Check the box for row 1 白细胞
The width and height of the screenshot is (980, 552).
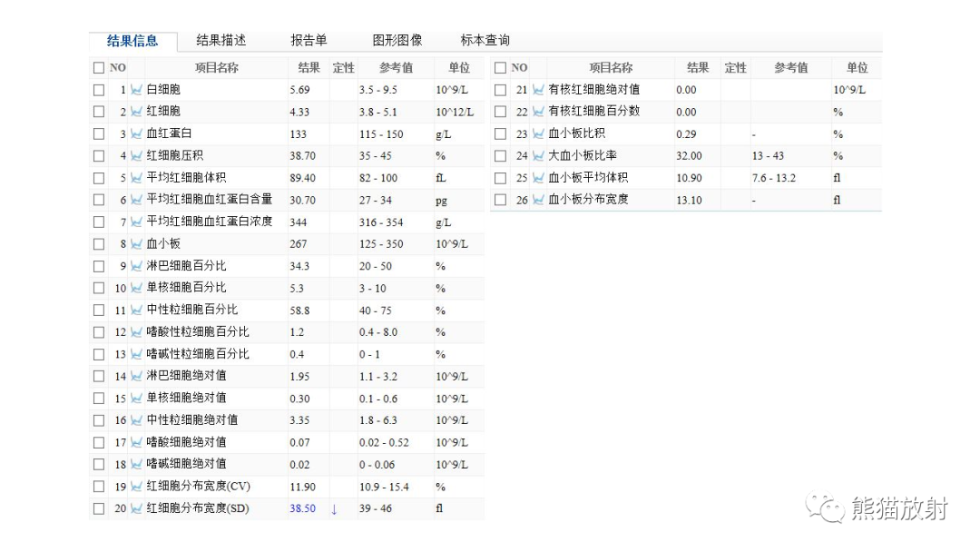pos(99,90)
